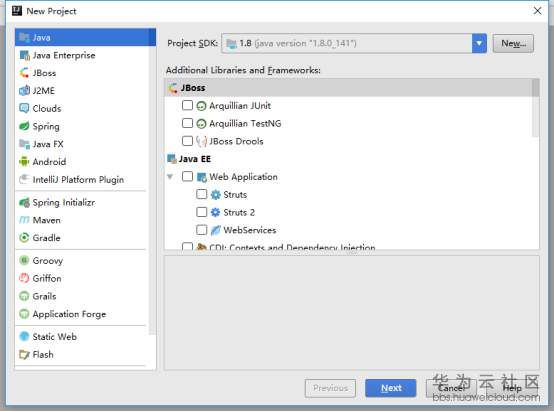Viewport: 554px width, 412px height.
Task: Choose the Maven icon
Action: pos(24,220)
